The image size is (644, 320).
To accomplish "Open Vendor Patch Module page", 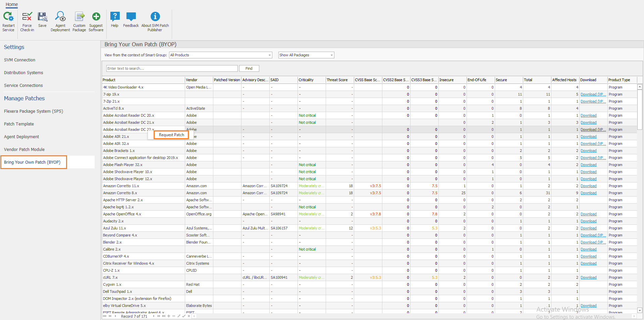I will click(x=24, y=150).
